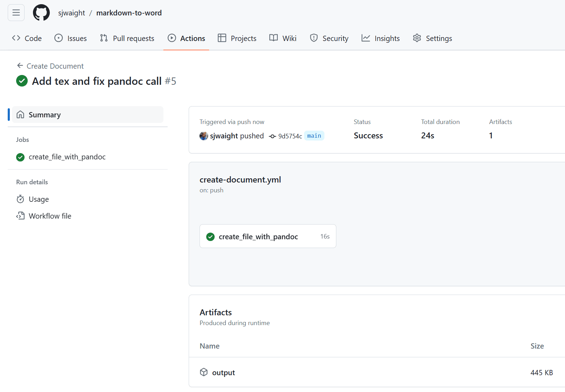Open the markdown-to-word repository link
Image resolution: width=565 pixels, height=392 pixels.
coord(129,13)
